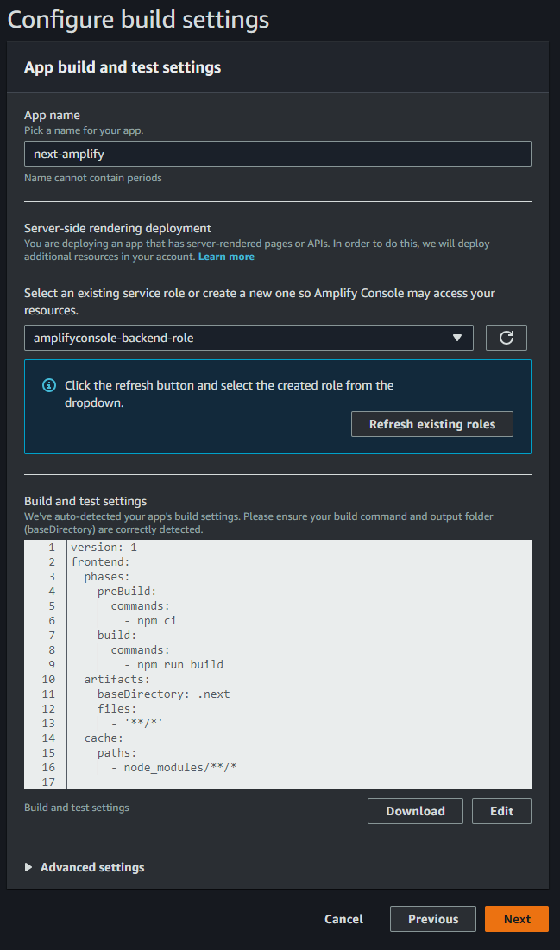
Task: Click the 'Server-side rendering deployment' heading
Action: point(117,228)
